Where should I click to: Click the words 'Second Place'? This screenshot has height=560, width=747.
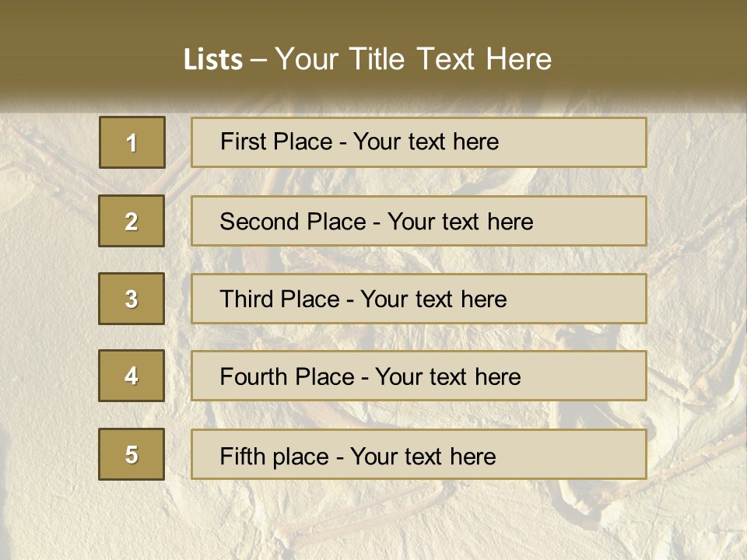[293, 222]
